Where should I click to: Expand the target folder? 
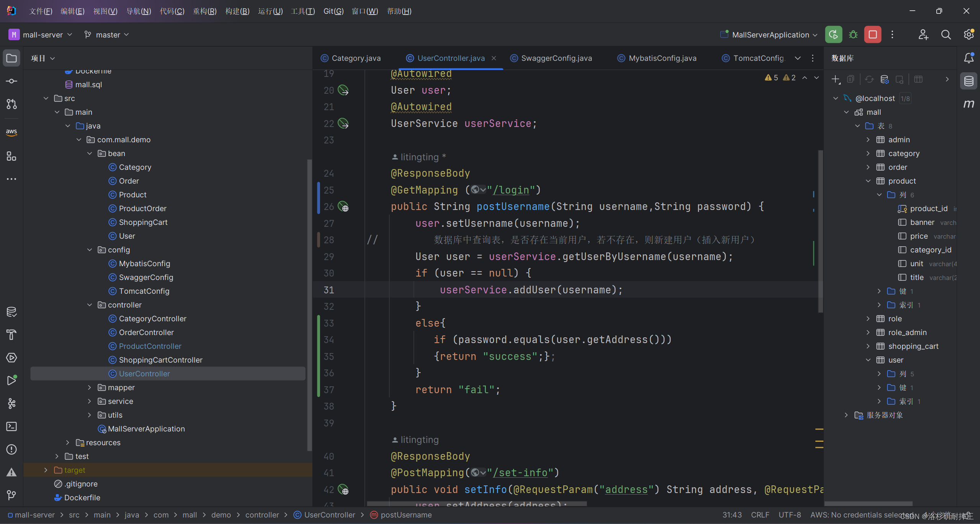[x=46, y=470]
